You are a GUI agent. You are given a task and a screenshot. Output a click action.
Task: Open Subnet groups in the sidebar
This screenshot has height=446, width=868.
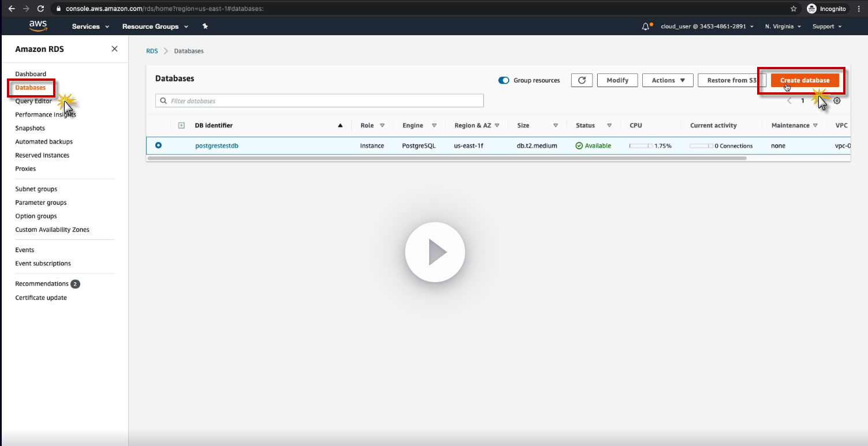click(x=36, y=189)
